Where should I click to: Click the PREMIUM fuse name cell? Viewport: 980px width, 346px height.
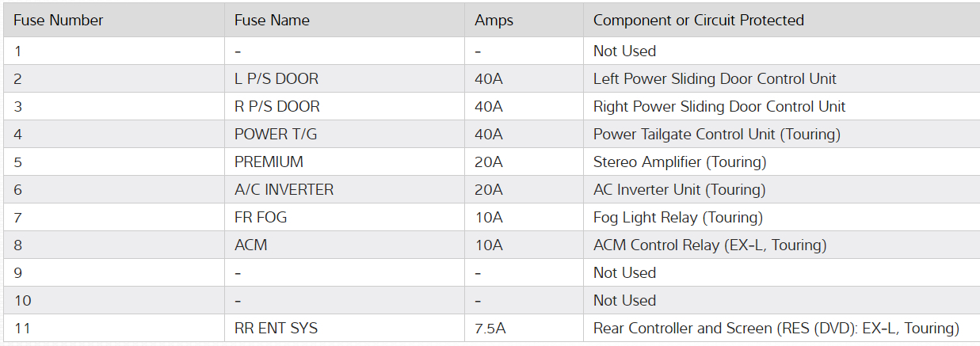(269, 162)
